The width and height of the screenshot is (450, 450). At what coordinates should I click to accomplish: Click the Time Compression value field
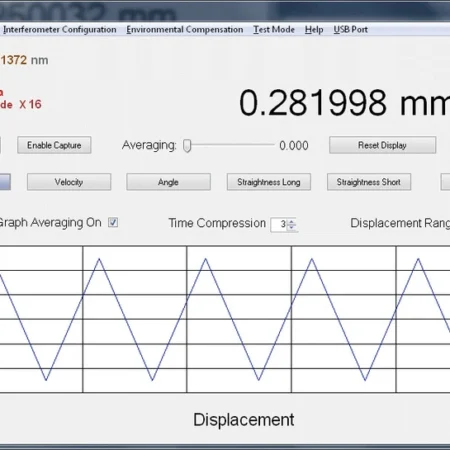click(279, 224)
